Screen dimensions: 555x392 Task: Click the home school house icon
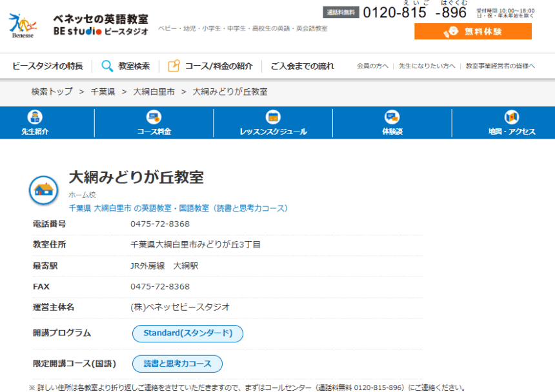tap(43, 190)
